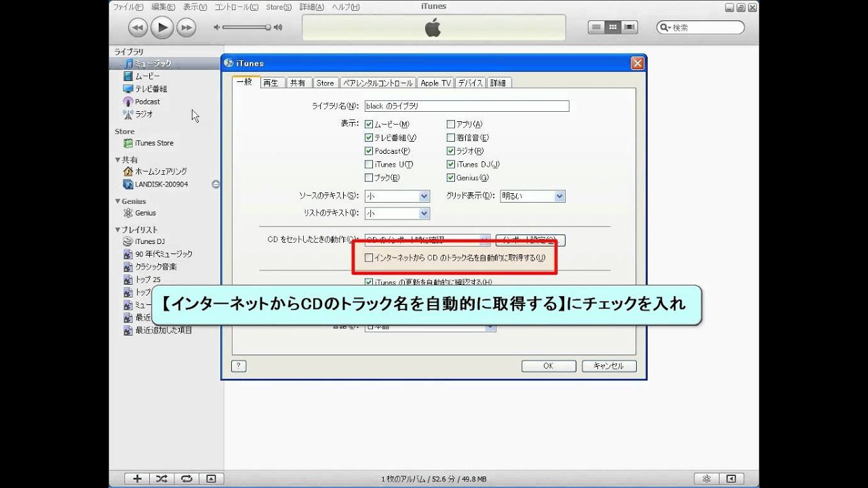Click the volume slider knob

268,27
